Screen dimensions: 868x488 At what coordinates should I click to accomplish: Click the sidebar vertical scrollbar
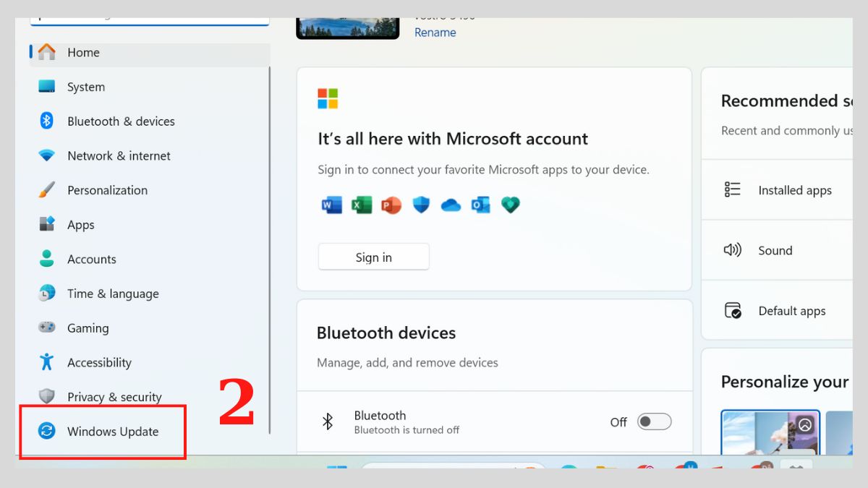pyautogui.click(x=270, y=249)
